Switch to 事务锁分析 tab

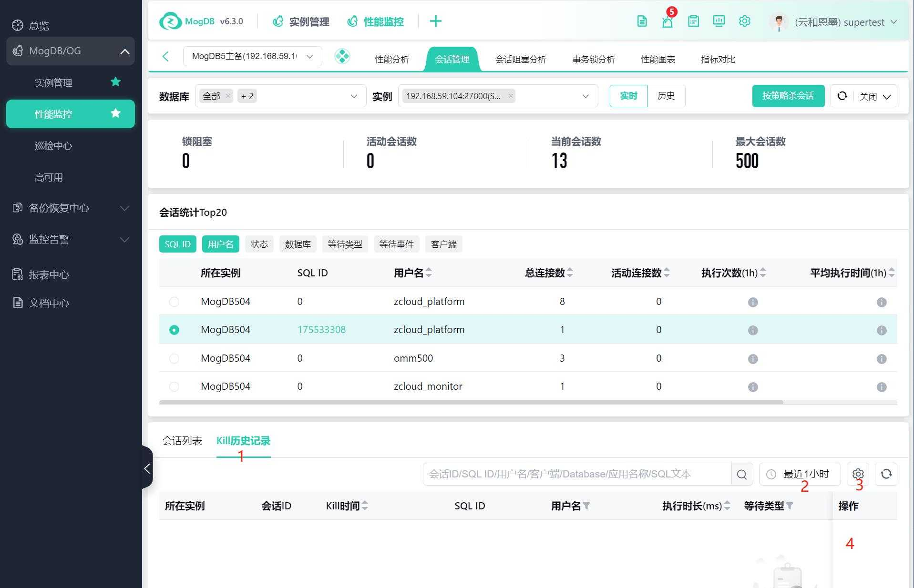594,59
